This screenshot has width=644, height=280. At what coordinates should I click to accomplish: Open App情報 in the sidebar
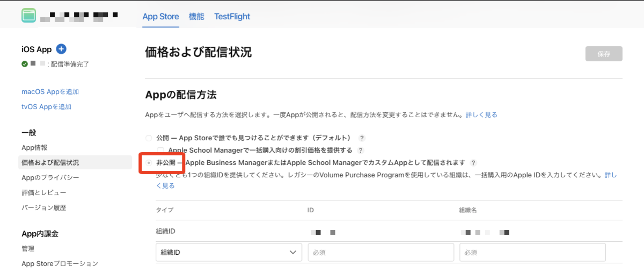(34, 147)
